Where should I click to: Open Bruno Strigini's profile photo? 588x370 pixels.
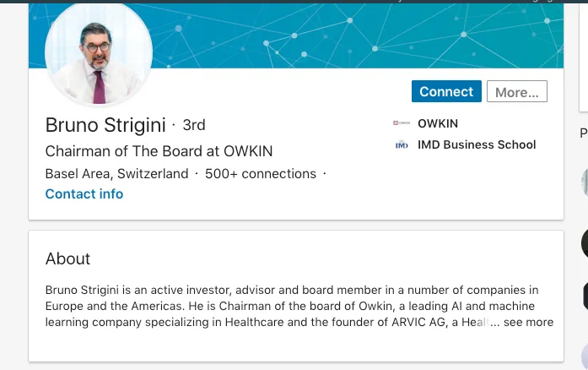[x=99, y=54]
